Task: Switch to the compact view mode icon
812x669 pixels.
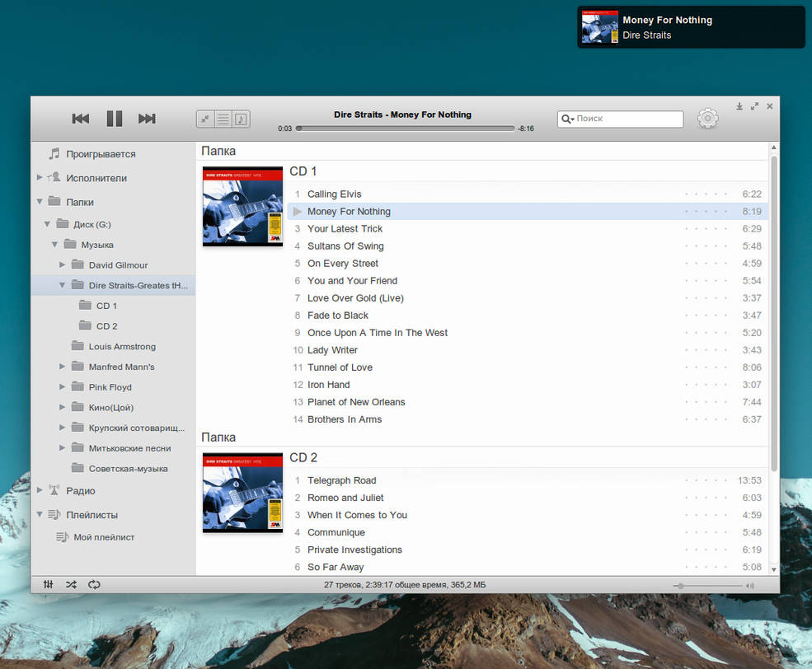Action: tap(205, 119)
